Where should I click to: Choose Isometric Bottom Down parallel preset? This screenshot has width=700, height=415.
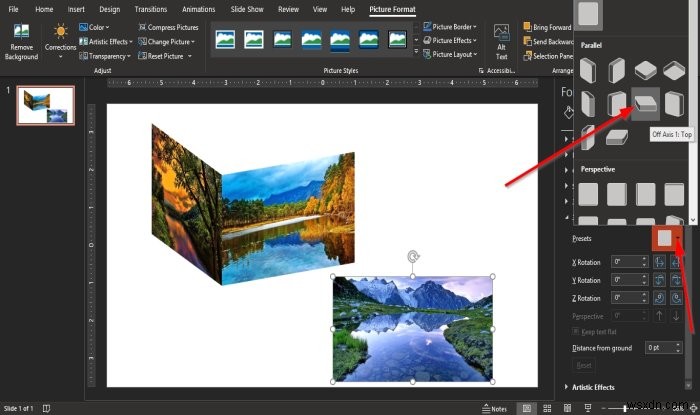(674, 71)
